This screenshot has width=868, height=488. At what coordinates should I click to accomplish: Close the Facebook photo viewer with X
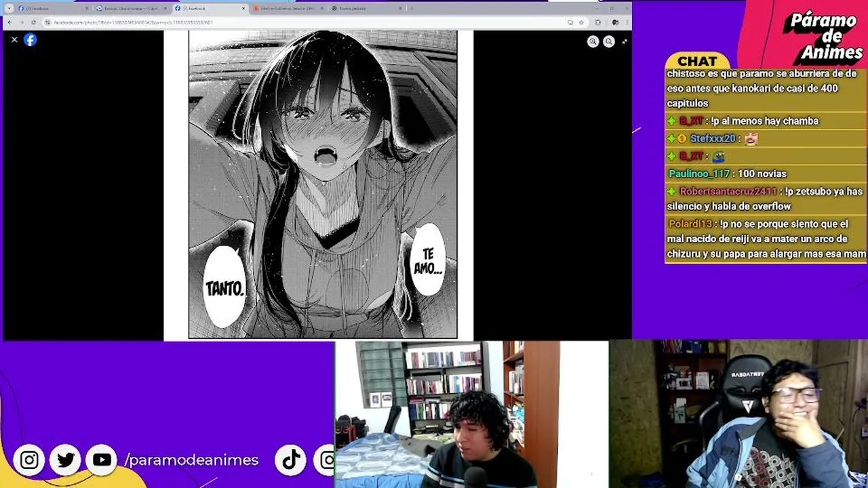coord(14,40)
